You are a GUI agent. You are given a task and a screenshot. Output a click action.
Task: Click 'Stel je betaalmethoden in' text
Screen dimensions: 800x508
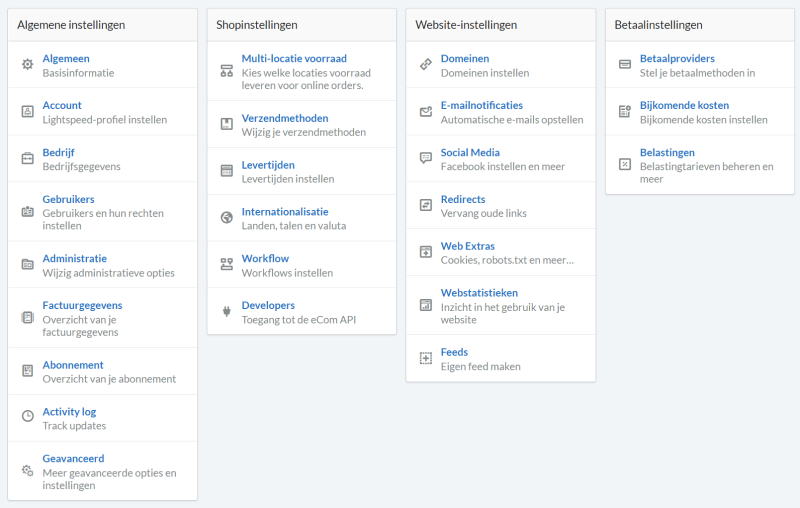click(x=697, y=73)
